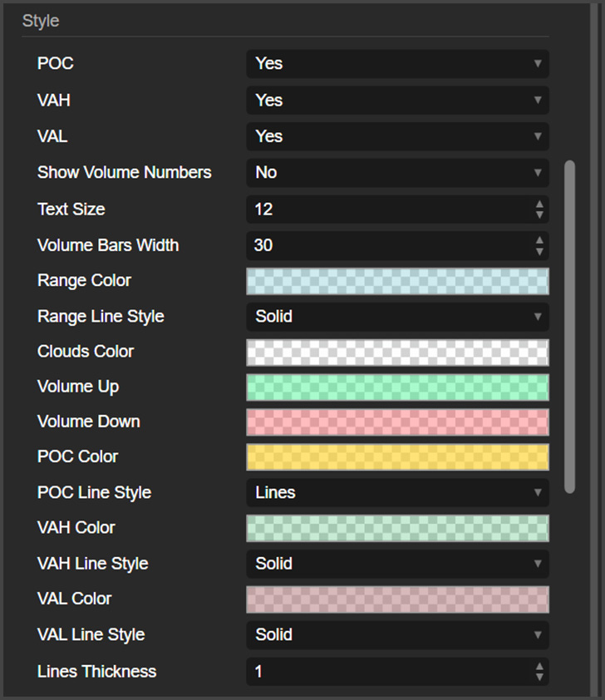
Task: Increase Text Size with the up arrow
Action: pos(539,205)
